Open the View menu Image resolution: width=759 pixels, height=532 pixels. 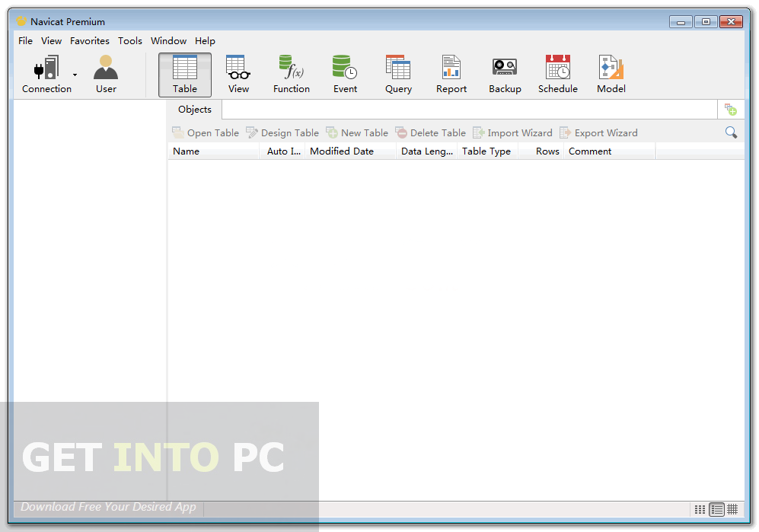pos(51,41)
